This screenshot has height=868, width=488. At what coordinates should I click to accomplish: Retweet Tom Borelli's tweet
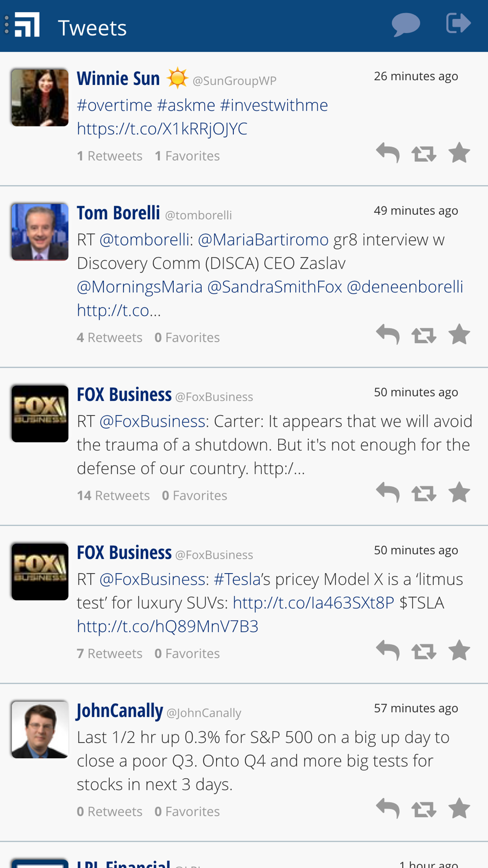pos(424,335)
